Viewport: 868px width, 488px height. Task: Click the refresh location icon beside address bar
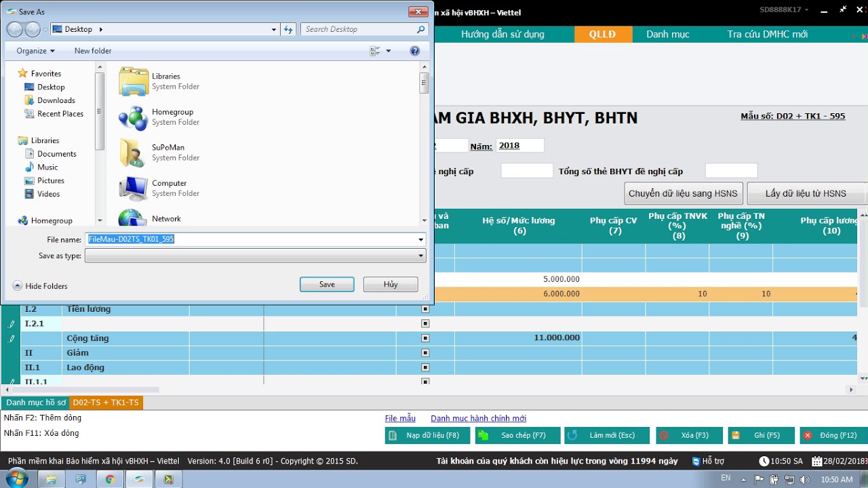(288, 29)
